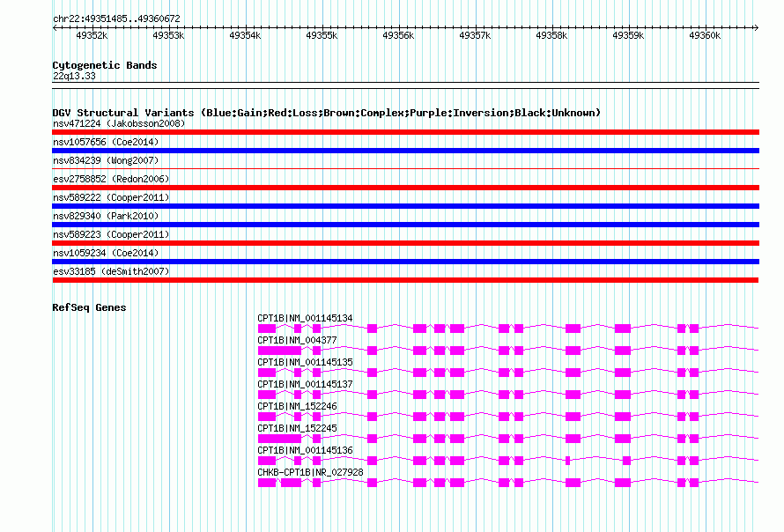Click the Cytogenetic Bands track title
784x532 pixels.
tap(105, 65)
